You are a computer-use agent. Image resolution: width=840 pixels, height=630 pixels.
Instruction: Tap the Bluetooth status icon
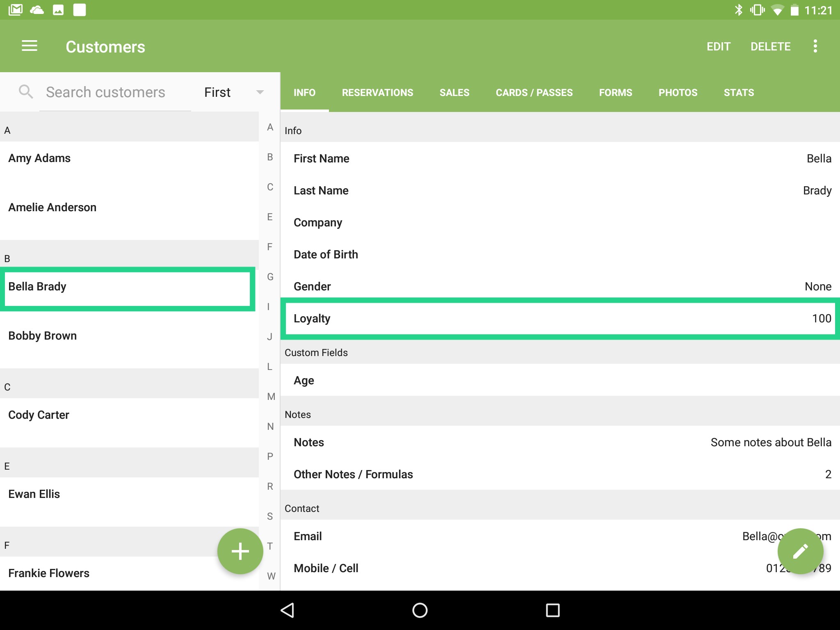click(739, 10)
